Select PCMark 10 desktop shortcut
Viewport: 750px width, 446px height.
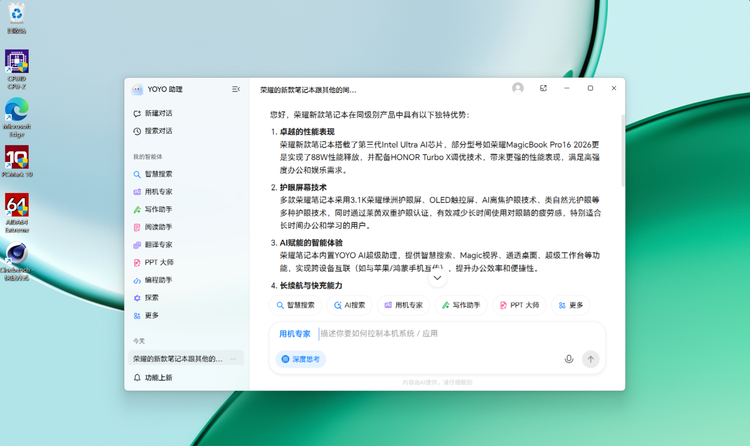(x=17, y=161)
